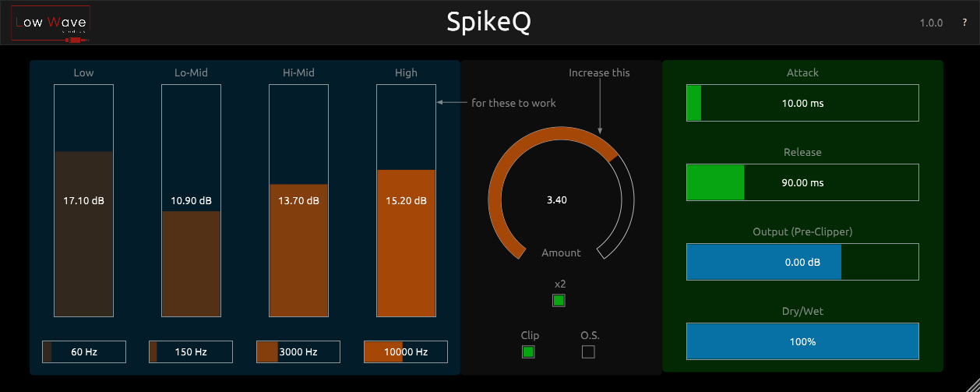980x392 pixels.
Task: Click the SpikeQ title text
Action: click(x=489, y=23)
